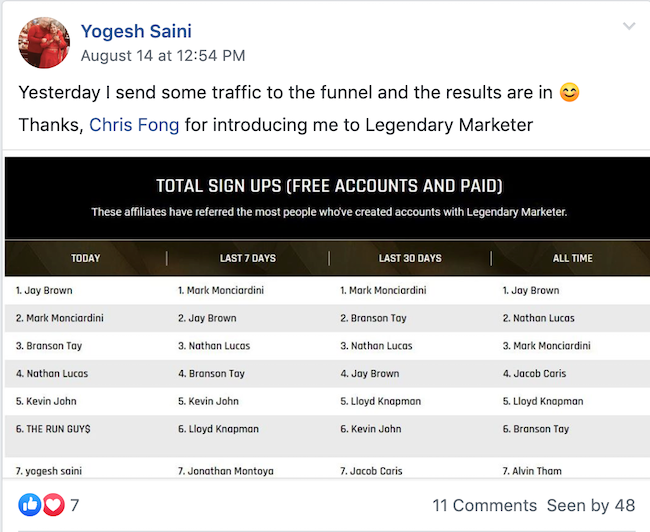Open the post options chevron menu
The height and width of the screenshot is (532, 650).
click(x=629, y=27)
